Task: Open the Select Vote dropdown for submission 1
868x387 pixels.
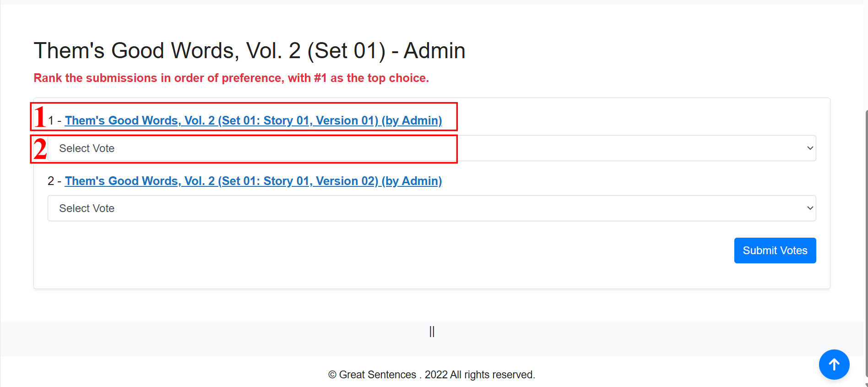Action: click(432, 148)
